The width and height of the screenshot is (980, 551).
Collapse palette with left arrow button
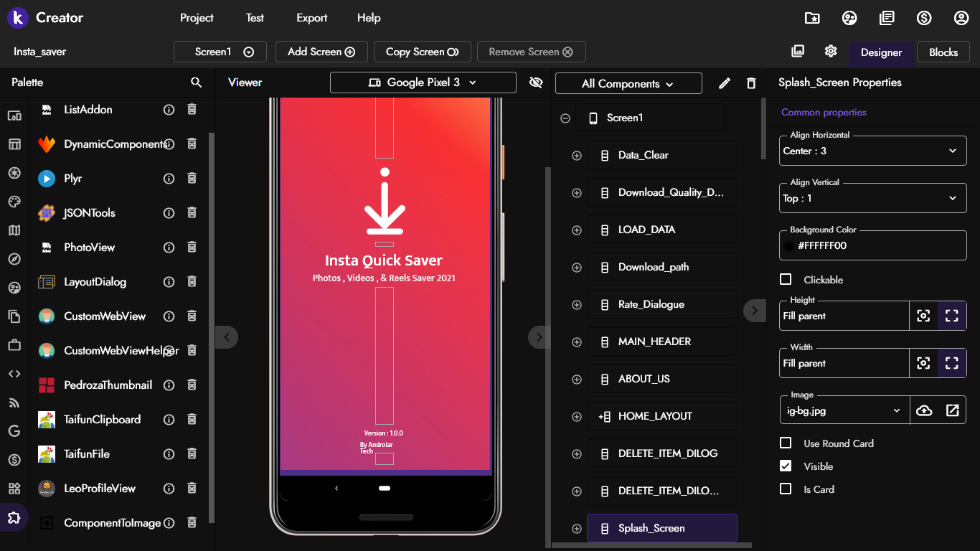[227, 336]
